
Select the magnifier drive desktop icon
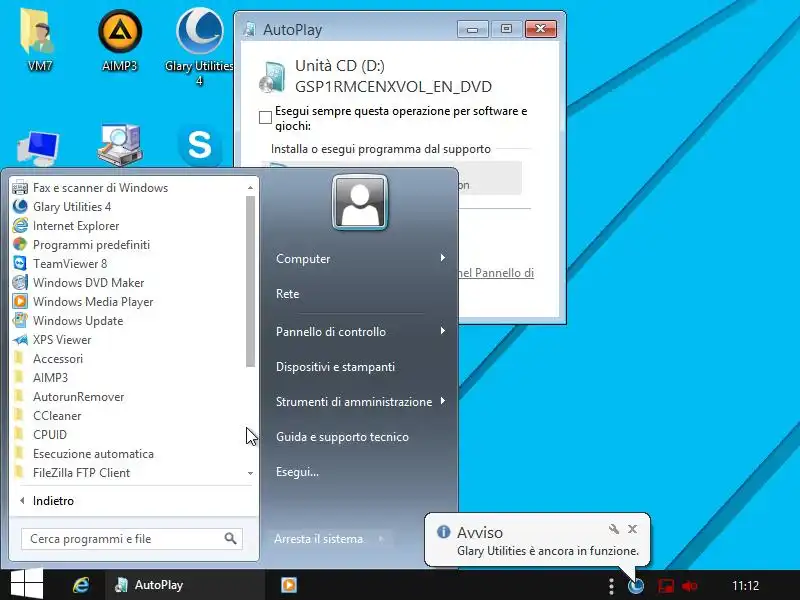coord(119,145)
